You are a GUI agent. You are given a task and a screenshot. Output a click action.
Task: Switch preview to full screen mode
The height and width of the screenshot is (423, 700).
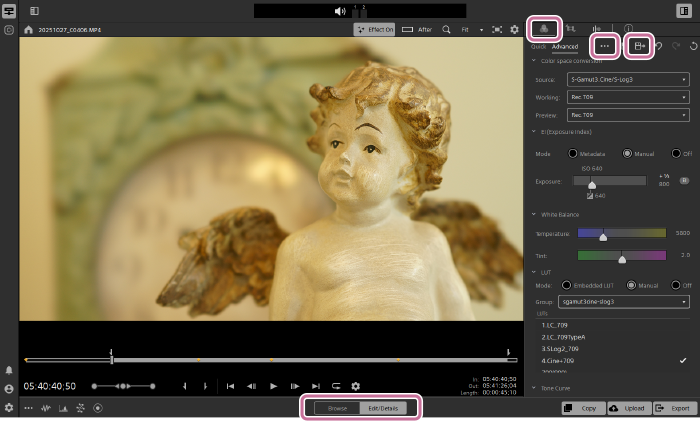click(497, 29)
